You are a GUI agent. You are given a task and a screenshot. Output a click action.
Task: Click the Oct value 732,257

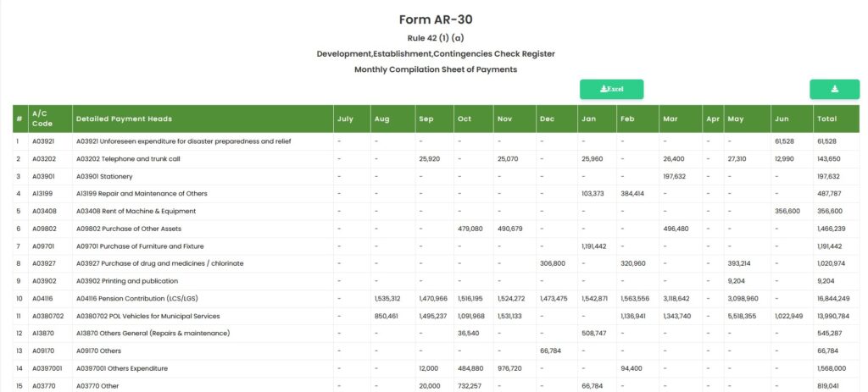(470, 386)
